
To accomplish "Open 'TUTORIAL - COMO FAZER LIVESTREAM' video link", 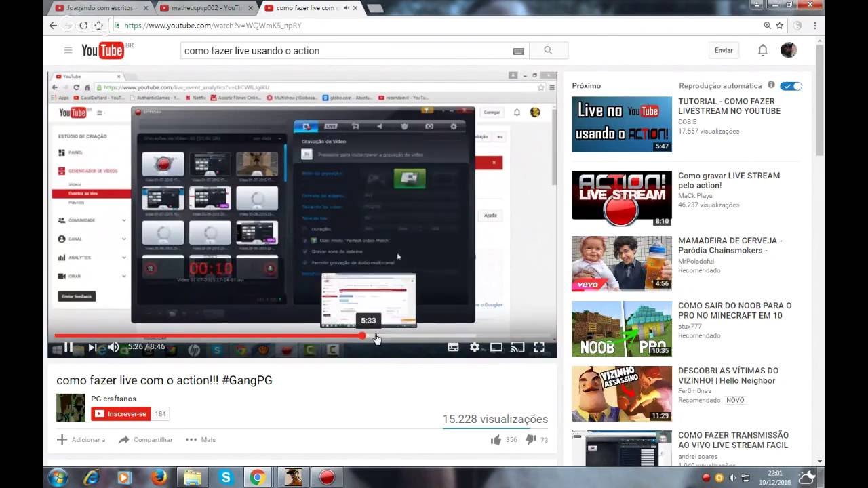I will point(729,106).
